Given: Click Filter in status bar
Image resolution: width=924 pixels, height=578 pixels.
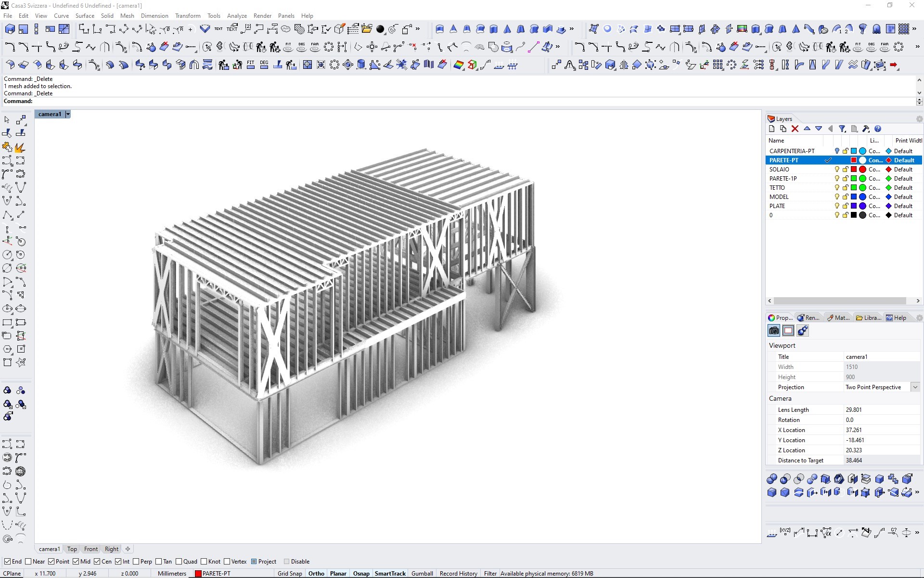Looking at the screenshot, I should pos(490,574).
